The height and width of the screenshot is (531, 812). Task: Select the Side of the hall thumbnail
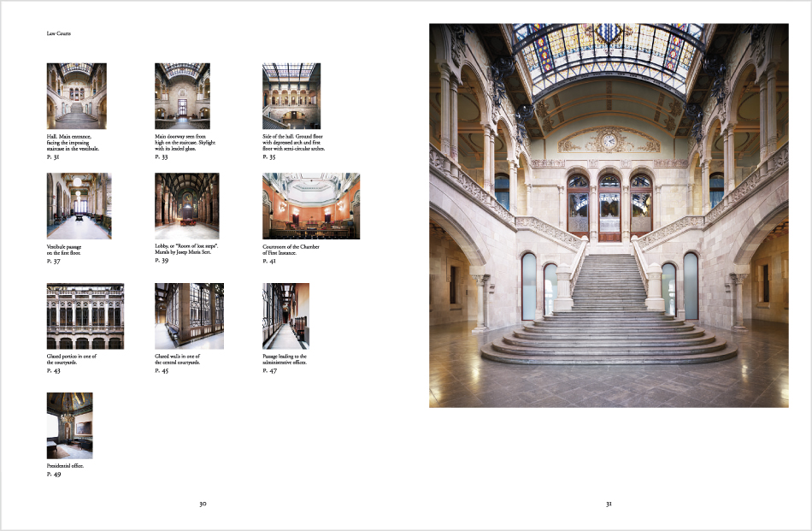[291, 96]
